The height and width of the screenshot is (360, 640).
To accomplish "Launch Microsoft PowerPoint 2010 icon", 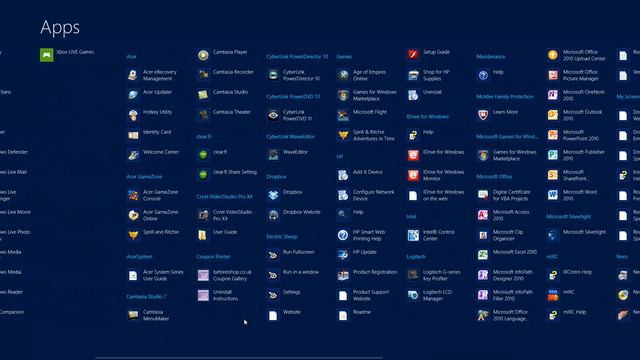I will (553, 135).
